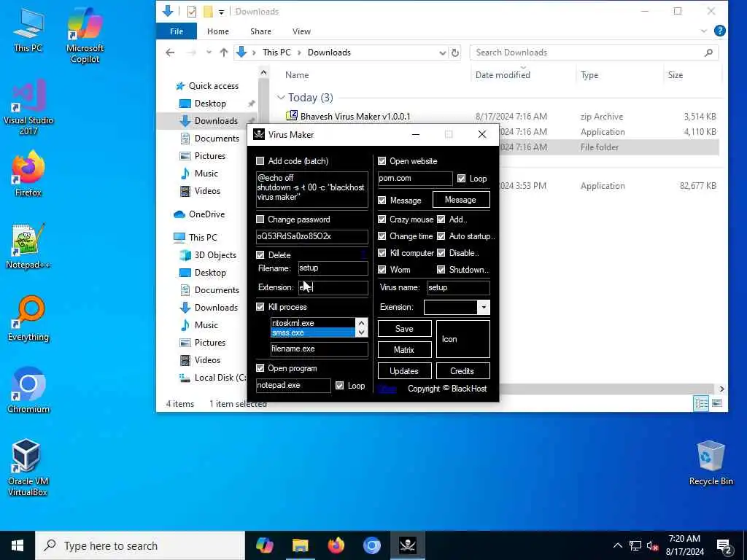Select OneDrive in the navigation pane
This screenshot has width=747, height=560.
click(206, 214)
